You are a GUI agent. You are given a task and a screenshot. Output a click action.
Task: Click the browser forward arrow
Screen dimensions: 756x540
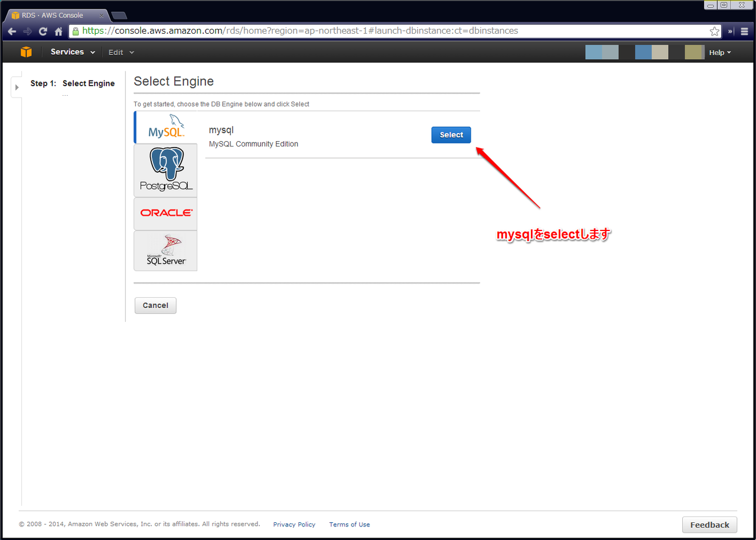coord(27,31)
